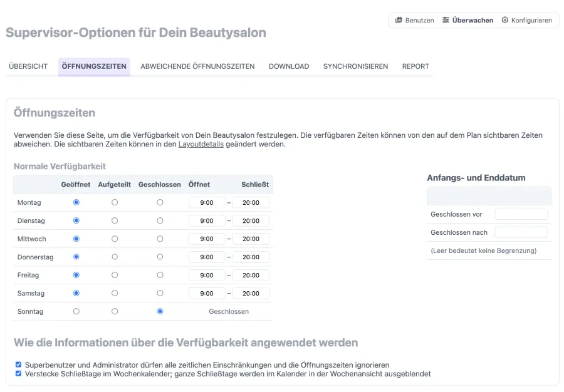Image resolution: width=564 pixels, height=392 pixels.
Task: Click the Überwachen button
Action: [x=469, y=20]
